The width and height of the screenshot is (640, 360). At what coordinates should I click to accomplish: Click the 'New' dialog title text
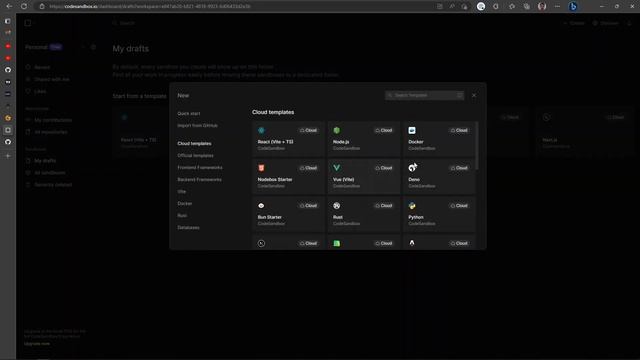tap(183, 95)
